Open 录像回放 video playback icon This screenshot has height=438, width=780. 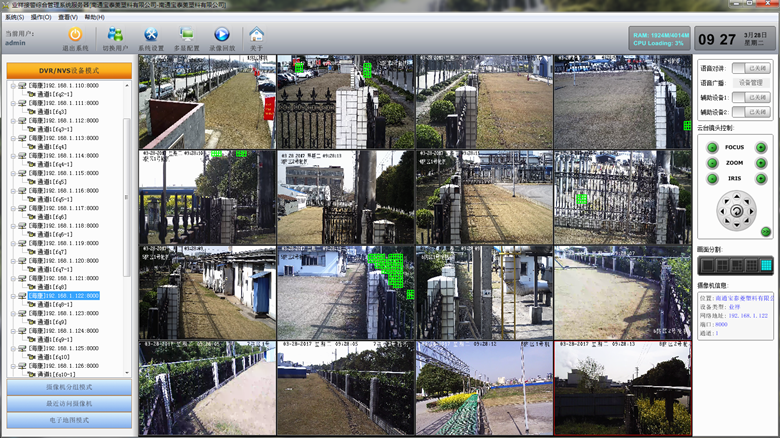pyautogui.click(x=221, y=36)
